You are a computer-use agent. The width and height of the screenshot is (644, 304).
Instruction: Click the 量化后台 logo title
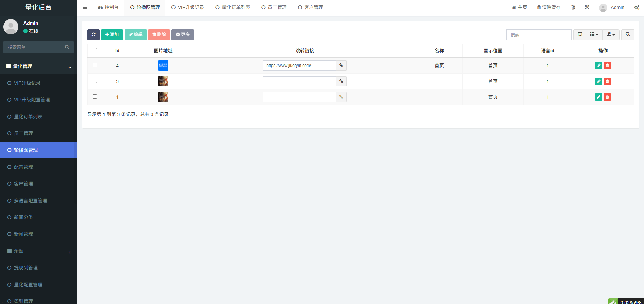pos(38,7)
